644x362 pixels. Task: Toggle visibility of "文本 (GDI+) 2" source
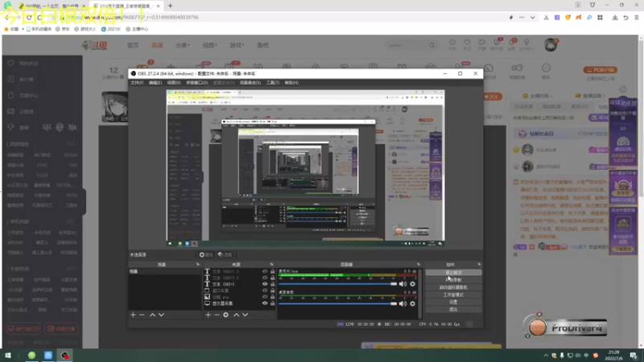click(265, 278)
